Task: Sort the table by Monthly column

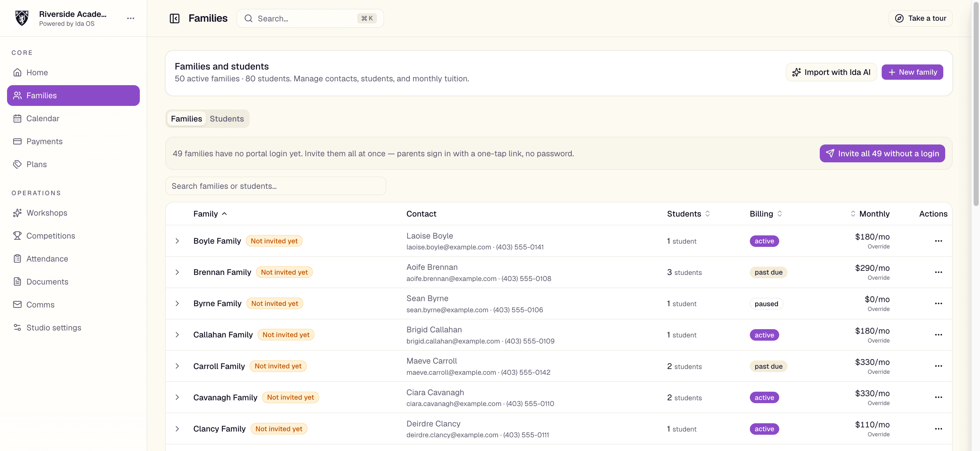Action: pos(870,214)
